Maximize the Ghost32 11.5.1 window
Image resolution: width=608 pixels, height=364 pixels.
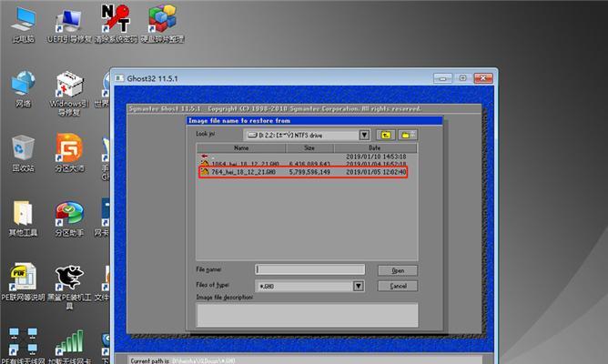point(462,78)
